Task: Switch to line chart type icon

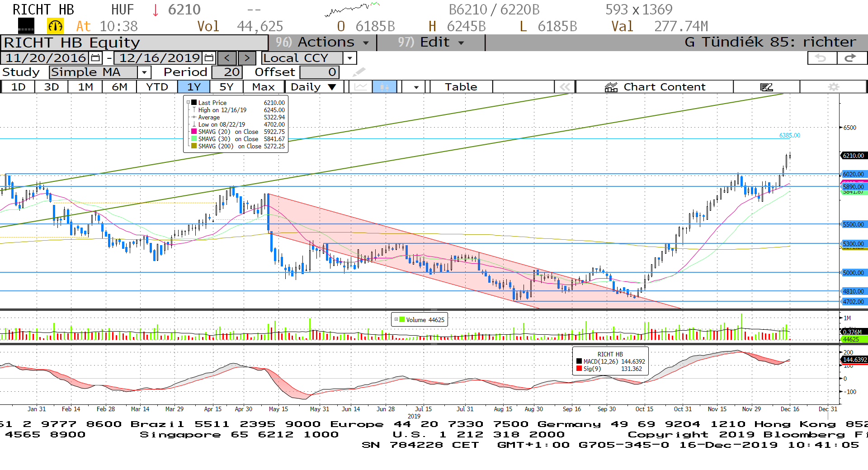Action: [x=361, y=87]
